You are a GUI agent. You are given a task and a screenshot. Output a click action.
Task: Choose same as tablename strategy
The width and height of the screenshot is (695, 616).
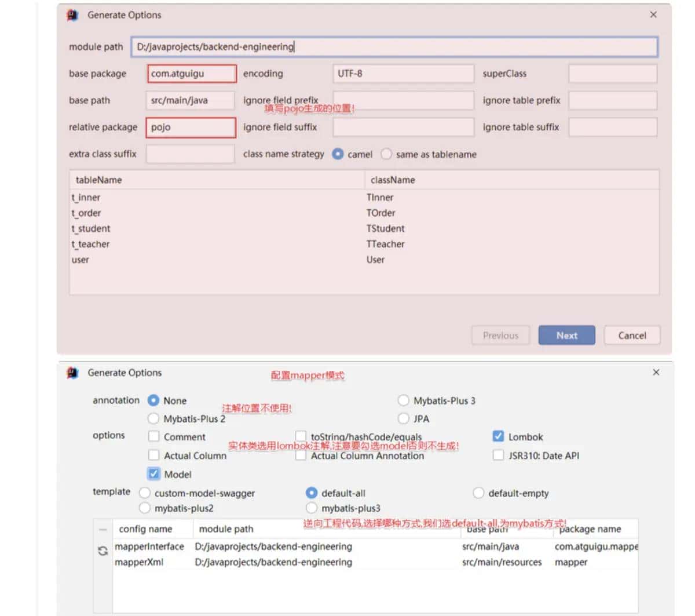tap(386, 154)
